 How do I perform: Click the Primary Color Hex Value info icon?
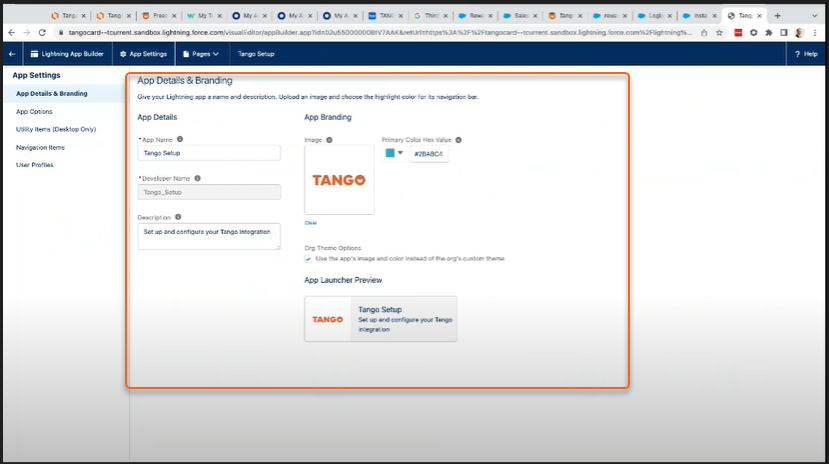click(458, 140)
